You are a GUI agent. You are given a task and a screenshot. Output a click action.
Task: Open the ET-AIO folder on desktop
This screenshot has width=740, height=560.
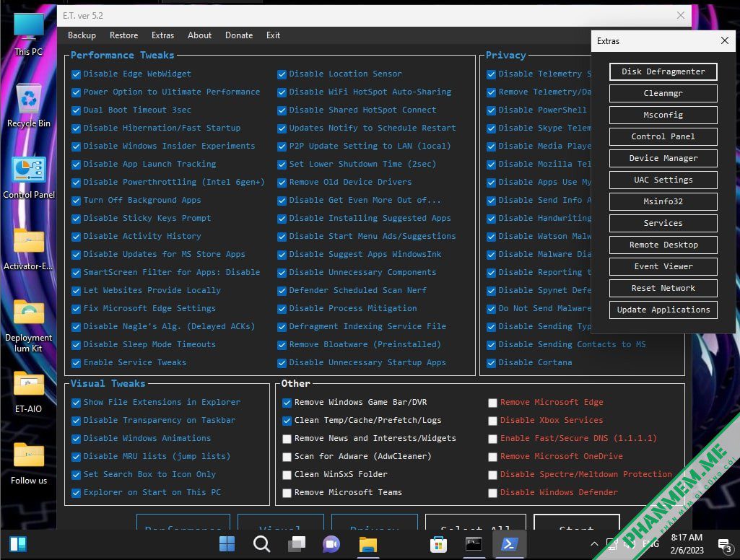(28, 392)
